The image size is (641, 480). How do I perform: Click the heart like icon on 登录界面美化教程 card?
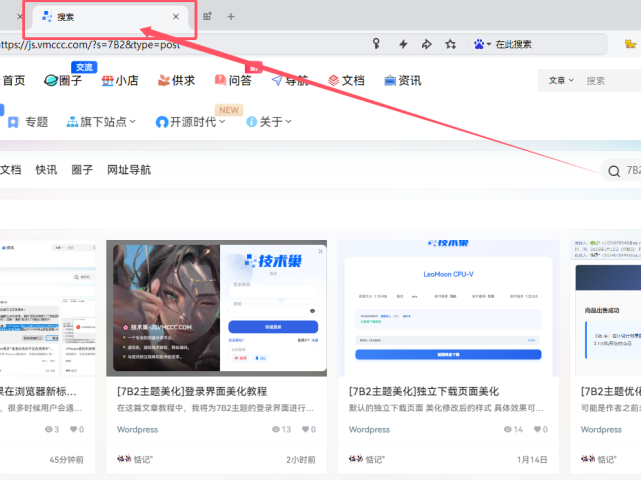point(305,429)
